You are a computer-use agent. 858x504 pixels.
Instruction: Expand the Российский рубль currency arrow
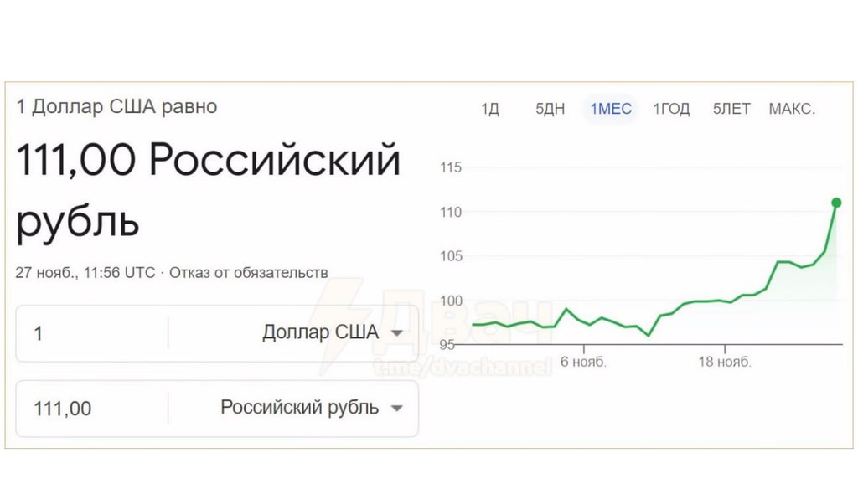tap(397, 408)
